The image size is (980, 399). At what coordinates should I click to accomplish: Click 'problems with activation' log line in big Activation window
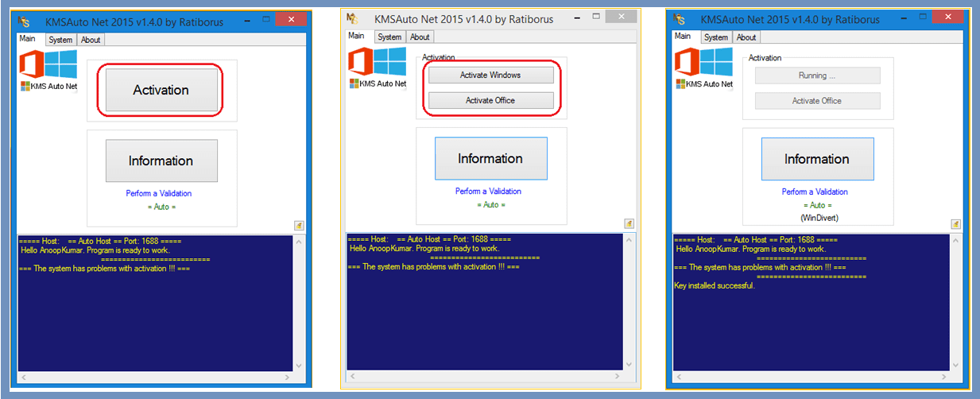click(x=104, y=269)
